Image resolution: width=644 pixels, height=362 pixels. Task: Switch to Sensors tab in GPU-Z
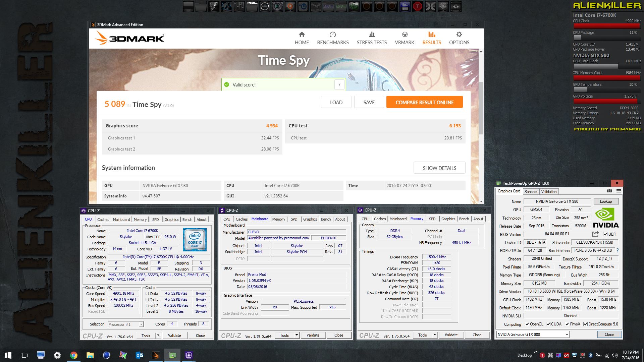tap(531, 191)
